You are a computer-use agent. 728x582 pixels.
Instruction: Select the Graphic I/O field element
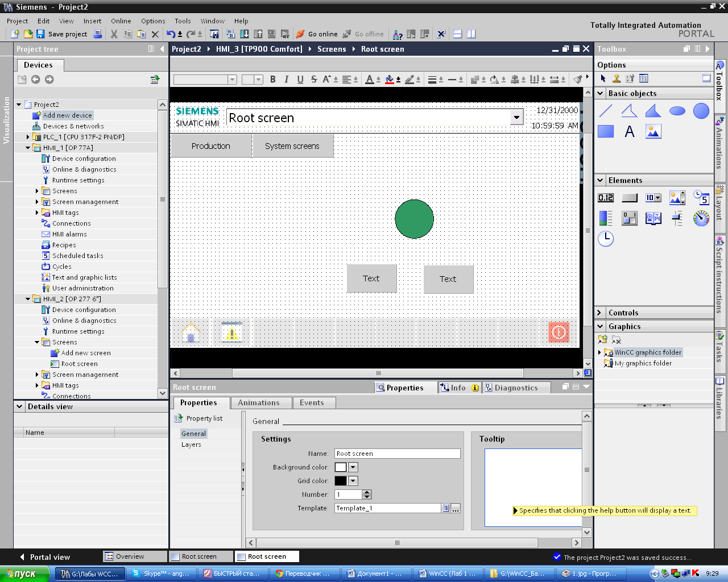click(x=677, y=198)
